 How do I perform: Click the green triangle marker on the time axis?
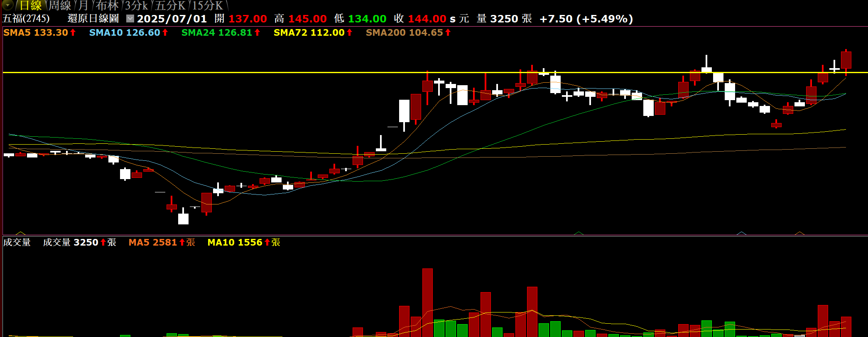[579, 233]
